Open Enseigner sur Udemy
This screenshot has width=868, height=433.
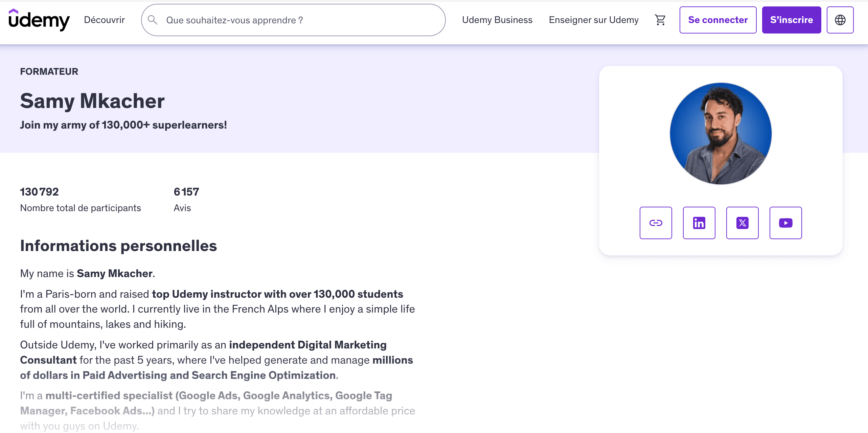(594, 20)
